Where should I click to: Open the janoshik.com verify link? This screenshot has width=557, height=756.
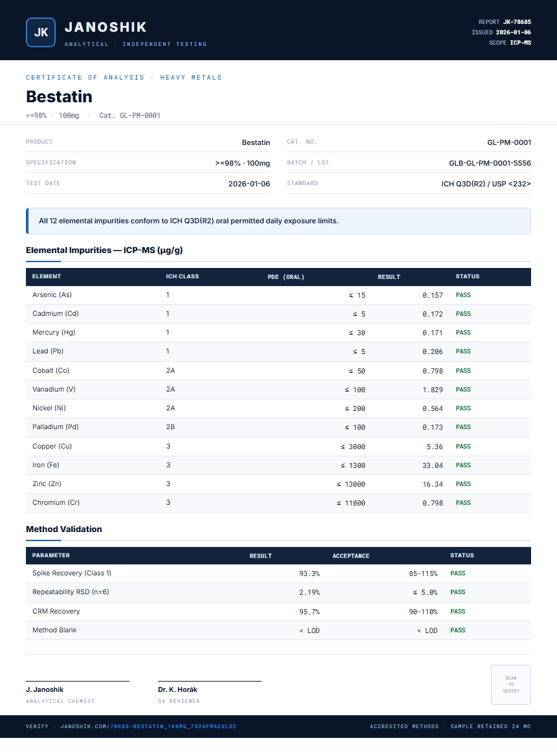[148, 726]
